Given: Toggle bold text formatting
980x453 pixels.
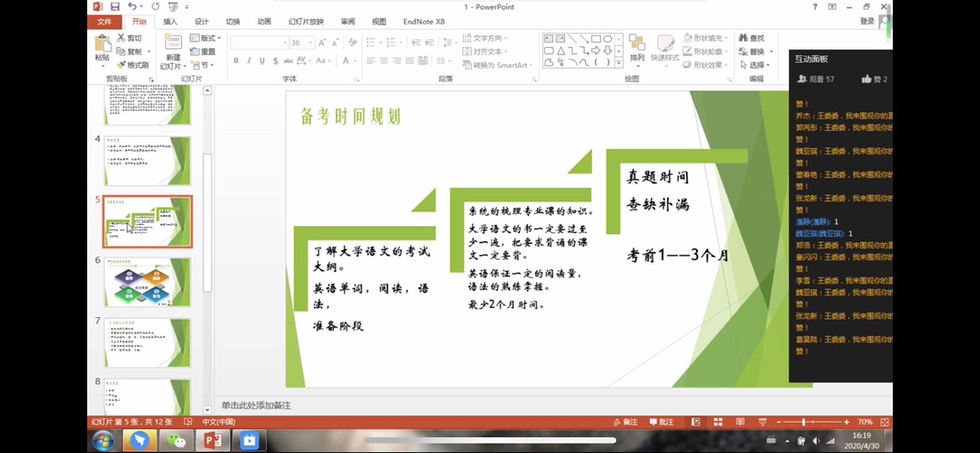Looking at the screenshot, I should pos(236,60).
